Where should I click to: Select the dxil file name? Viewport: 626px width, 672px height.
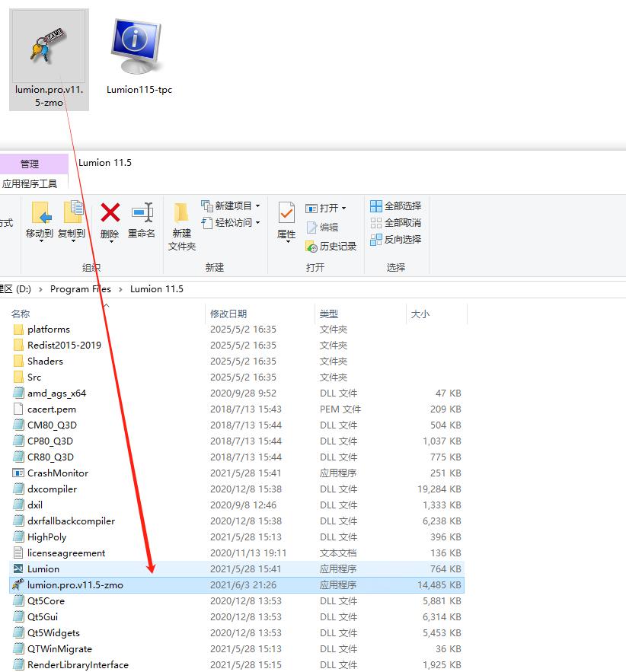(x=35, y=505)
